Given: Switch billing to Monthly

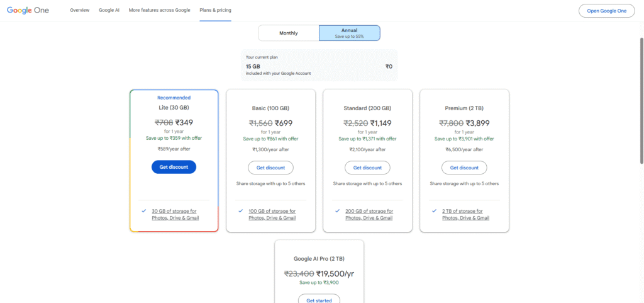Looking at the screenshot, I should [x=289, y=33].
